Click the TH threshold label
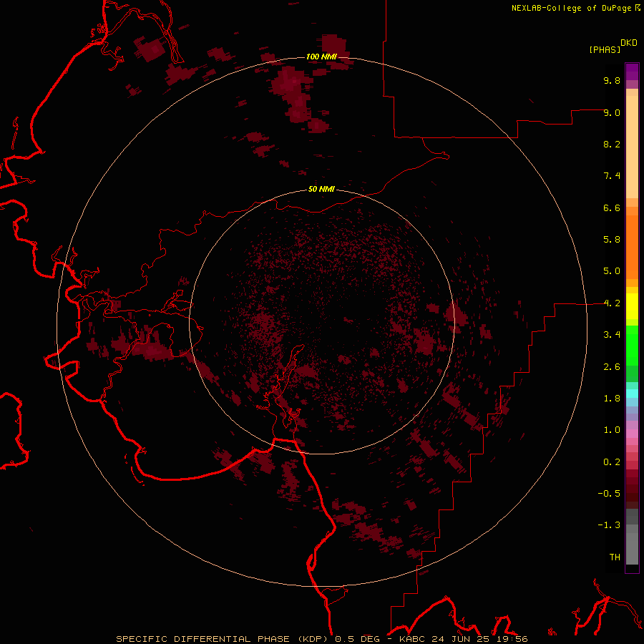Screen dimensions: 644x644 (615, 557)
